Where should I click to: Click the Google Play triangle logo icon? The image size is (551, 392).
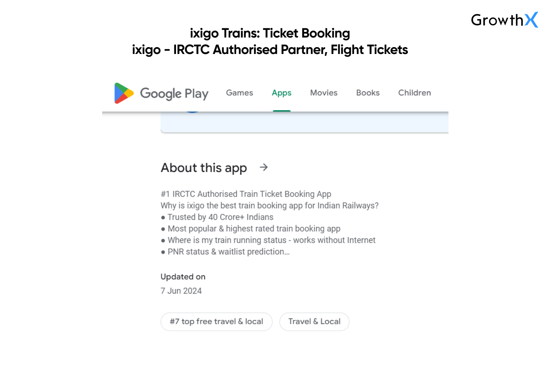(x=124, y=93)
